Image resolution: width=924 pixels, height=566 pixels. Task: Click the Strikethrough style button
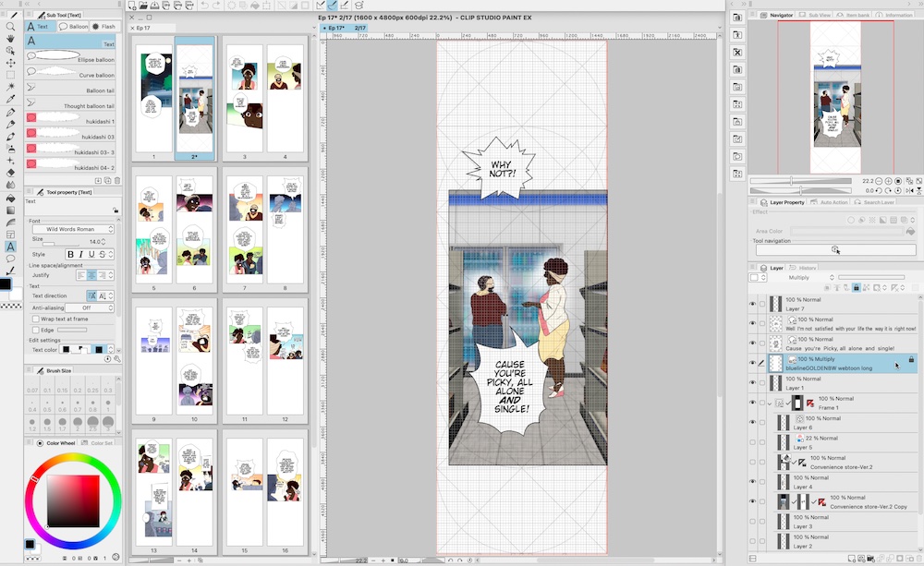(x=103, y=255)
